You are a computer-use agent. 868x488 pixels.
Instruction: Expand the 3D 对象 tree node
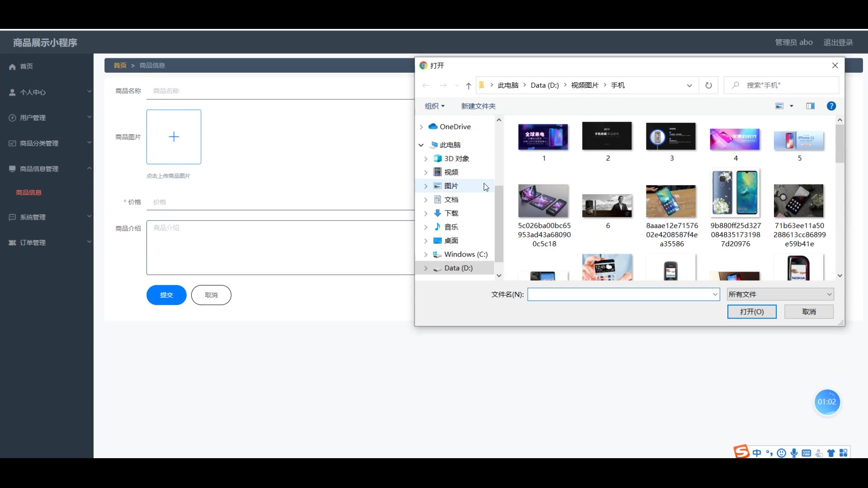click(426, 159)
